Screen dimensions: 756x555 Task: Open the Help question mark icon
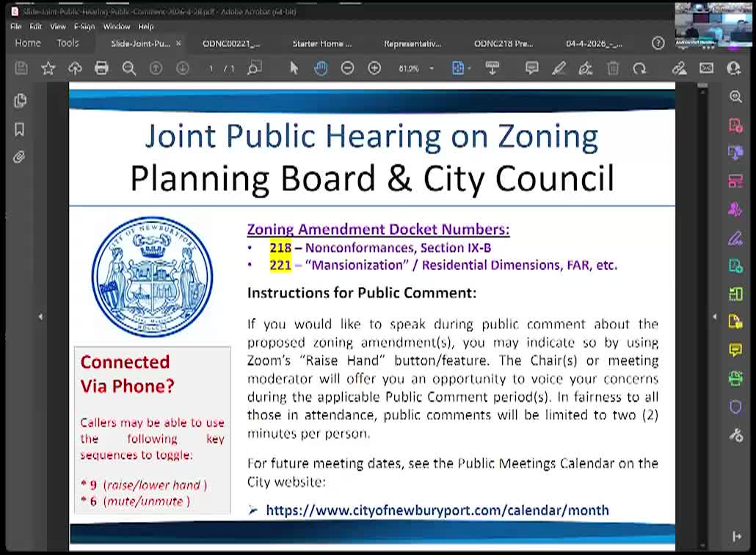click(658, 43)
